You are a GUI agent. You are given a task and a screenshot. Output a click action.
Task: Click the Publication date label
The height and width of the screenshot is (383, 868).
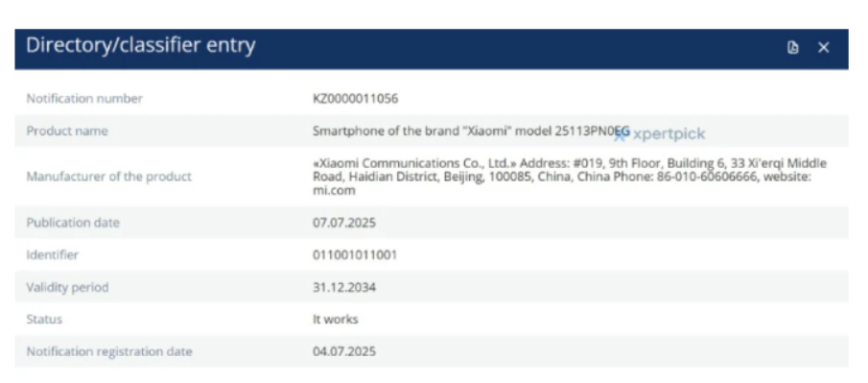tap(73, 223)
